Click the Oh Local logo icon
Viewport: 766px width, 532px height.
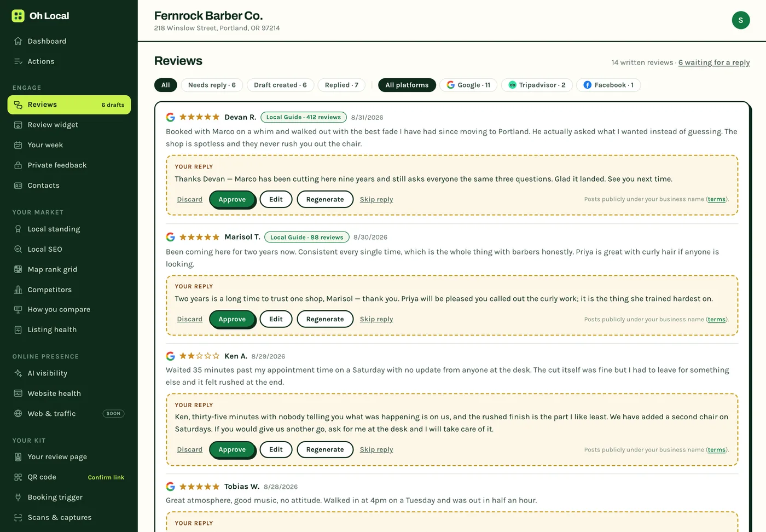[18, 16]
